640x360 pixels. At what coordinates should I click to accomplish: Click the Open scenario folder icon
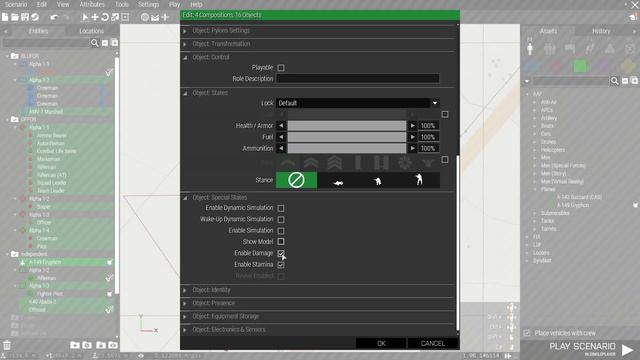pos(15,17)
